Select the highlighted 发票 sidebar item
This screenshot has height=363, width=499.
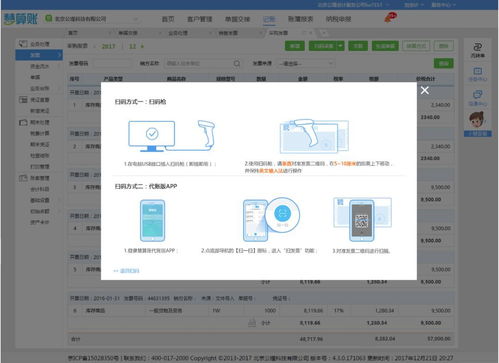tap(39, 55)
